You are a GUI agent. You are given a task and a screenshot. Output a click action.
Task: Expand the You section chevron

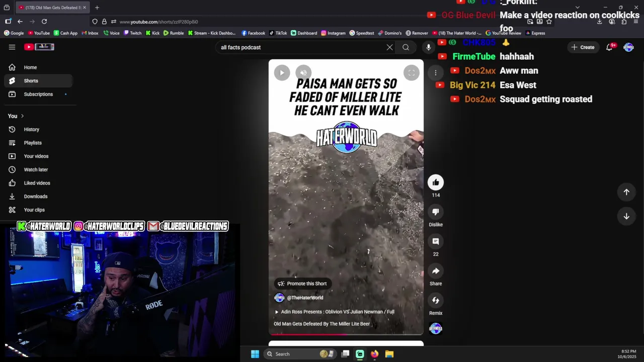[x=22, y=116]
